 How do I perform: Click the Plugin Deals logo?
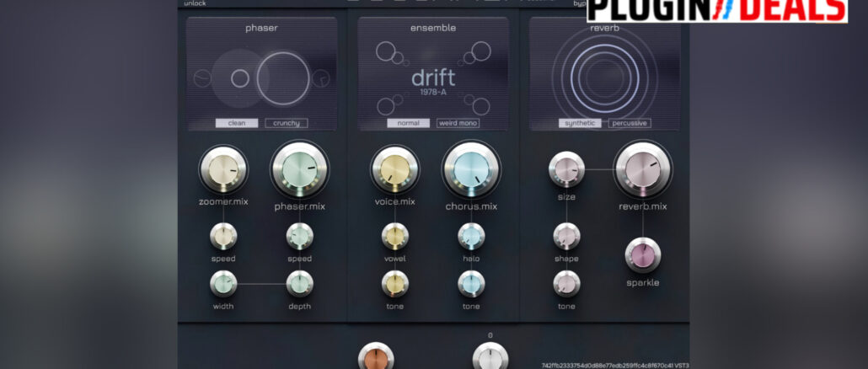point(717,10)
